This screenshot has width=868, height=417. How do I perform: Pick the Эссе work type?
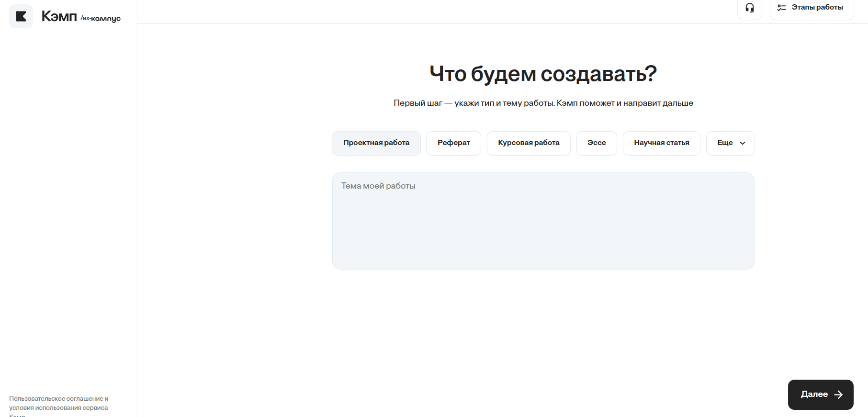click(x=597, y=143)
